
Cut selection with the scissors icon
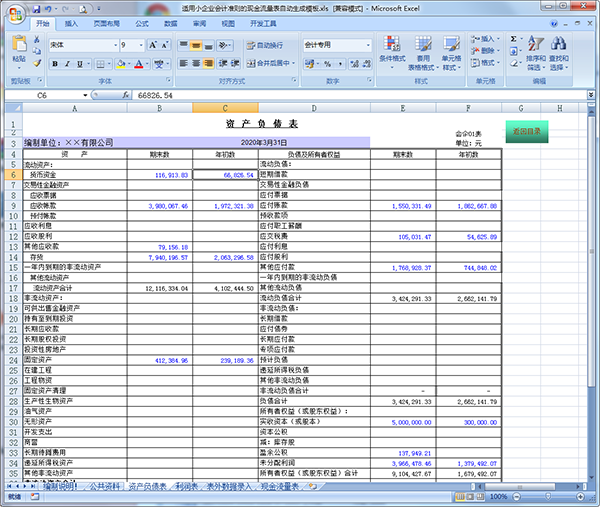pos(37,39)
